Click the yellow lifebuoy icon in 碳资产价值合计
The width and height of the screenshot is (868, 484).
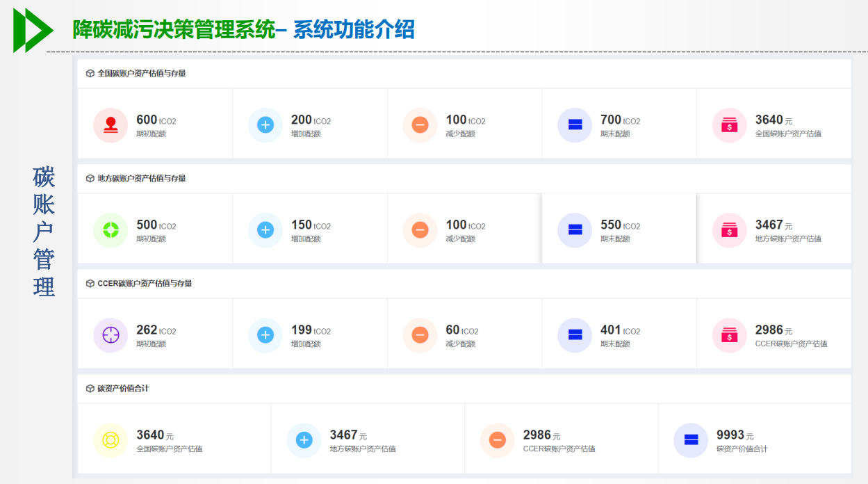coord(110,440)
